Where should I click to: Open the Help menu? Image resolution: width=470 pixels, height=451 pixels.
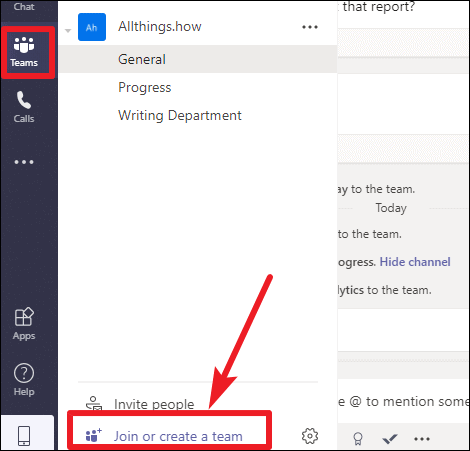[24, 380]
